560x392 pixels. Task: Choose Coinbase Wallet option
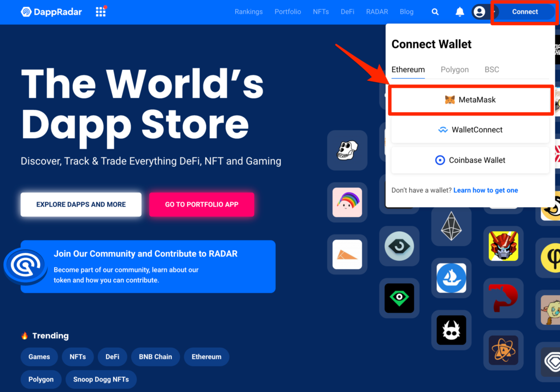[470, 160]
